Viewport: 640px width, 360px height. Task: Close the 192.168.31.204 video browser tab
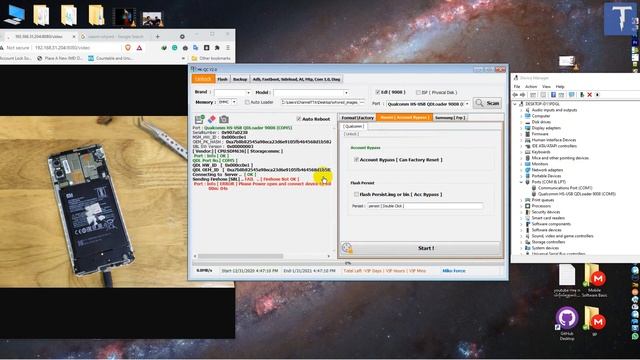click(74, 36)
